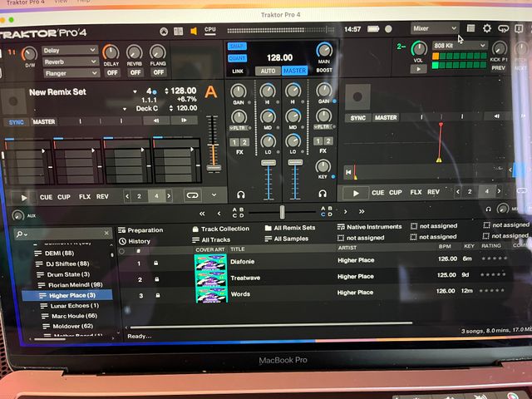Click the audio recorder dot icon in header

point(388,29)
